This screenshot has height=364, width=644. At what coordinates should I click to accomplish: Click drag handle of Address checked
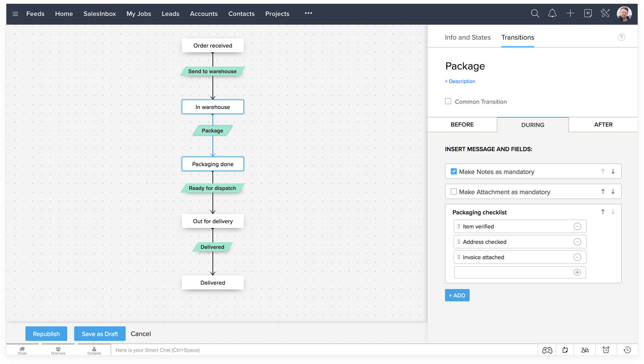459,242
